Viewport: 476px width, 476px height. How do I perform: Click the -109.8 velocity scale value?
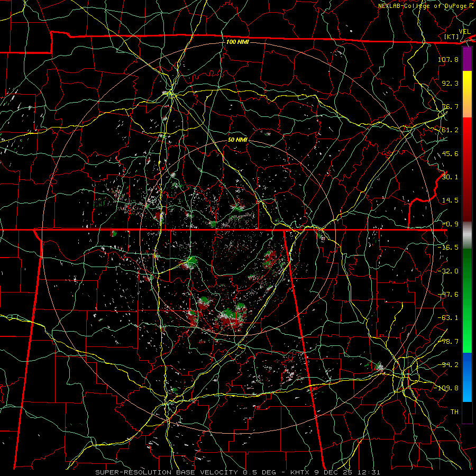click(446, 388)
